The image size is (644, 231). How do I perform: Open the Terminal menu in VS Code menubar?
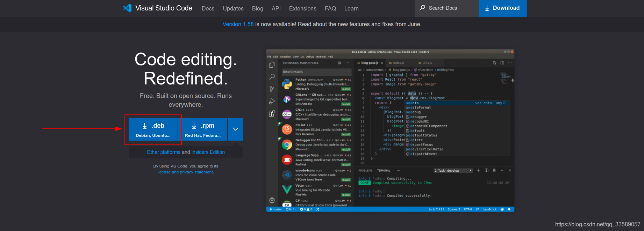[x=321, y=57]
